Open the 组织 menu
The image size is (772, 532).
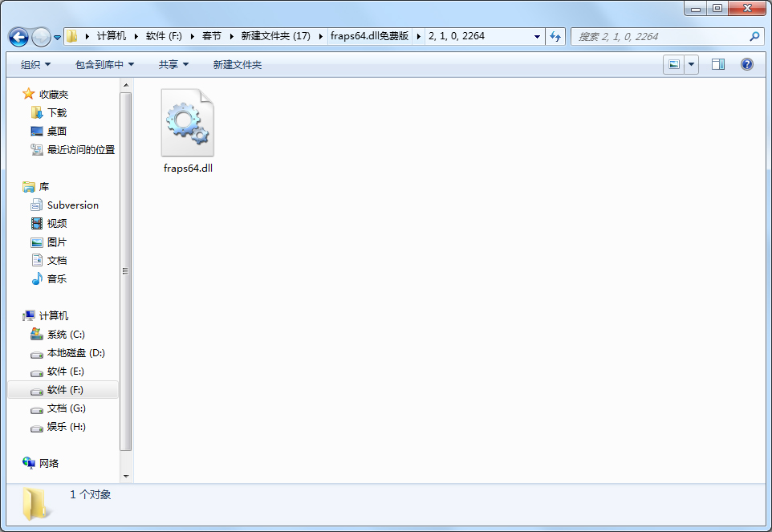[x=35, y=64]
